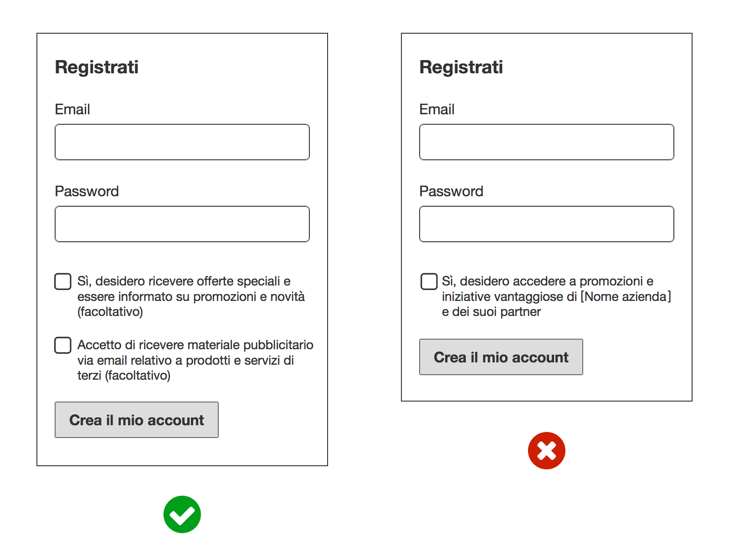Focus the Password field in the green-check form
Screen dimensions: 729x560
182,224
